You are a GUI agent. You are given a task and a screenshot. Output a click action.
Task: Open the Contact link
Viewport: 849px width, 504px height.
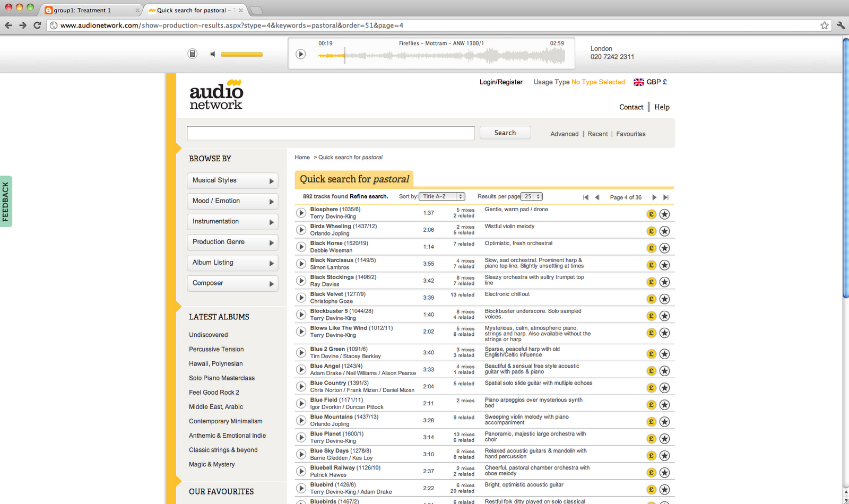point(631,107)
